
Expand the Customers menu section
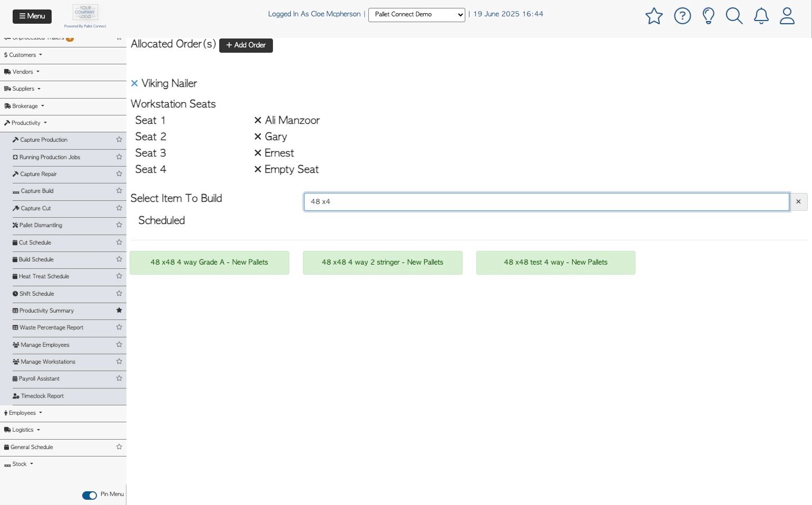[x=23, y=55]
